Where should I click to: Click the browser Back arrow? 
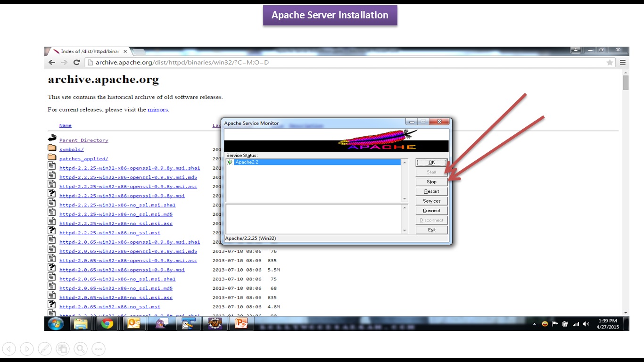coord(52,62)
